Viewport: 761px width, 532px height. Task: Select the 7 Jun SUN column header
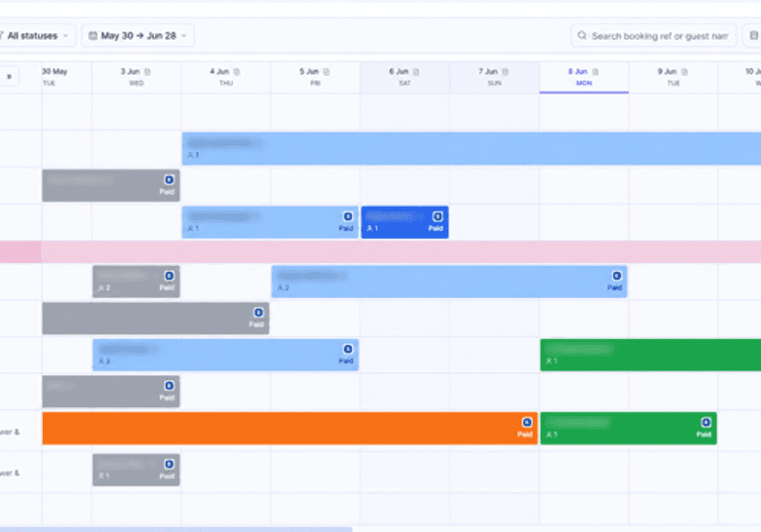pyautogui.click(x=494, y=77)
